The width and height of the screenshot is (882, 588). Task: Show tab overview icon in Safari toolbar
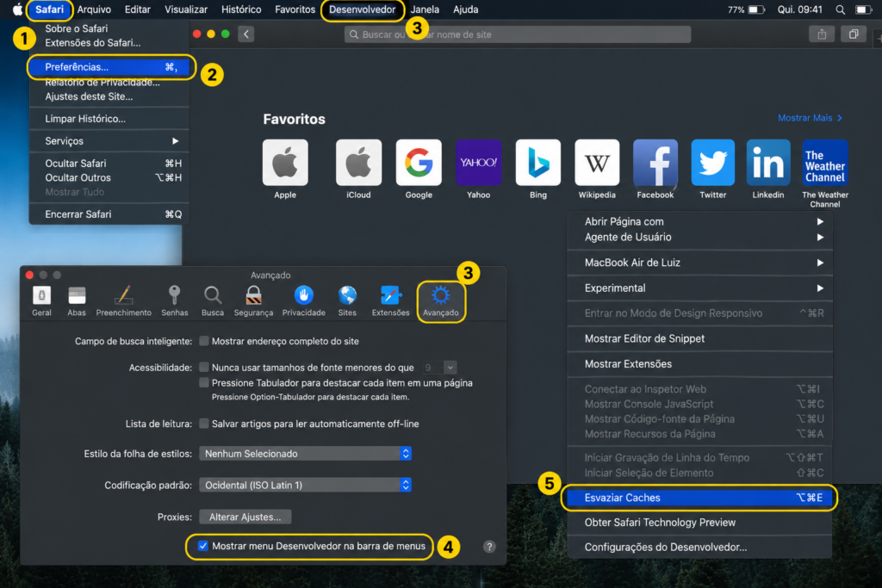tap(854, 34)
